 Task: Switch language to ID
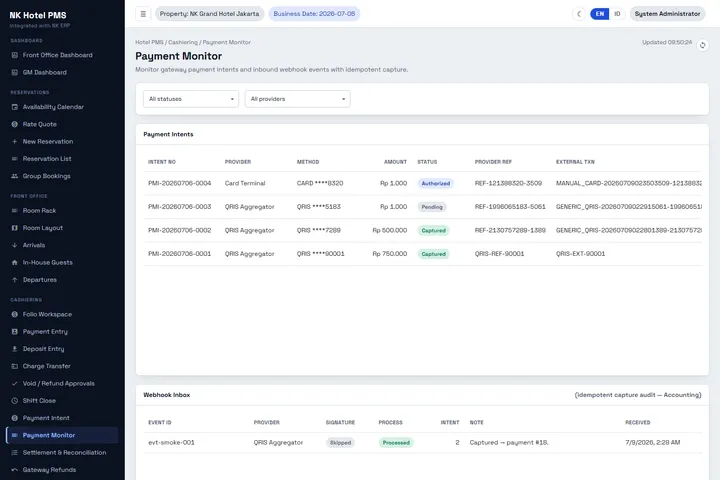[617, 14]
